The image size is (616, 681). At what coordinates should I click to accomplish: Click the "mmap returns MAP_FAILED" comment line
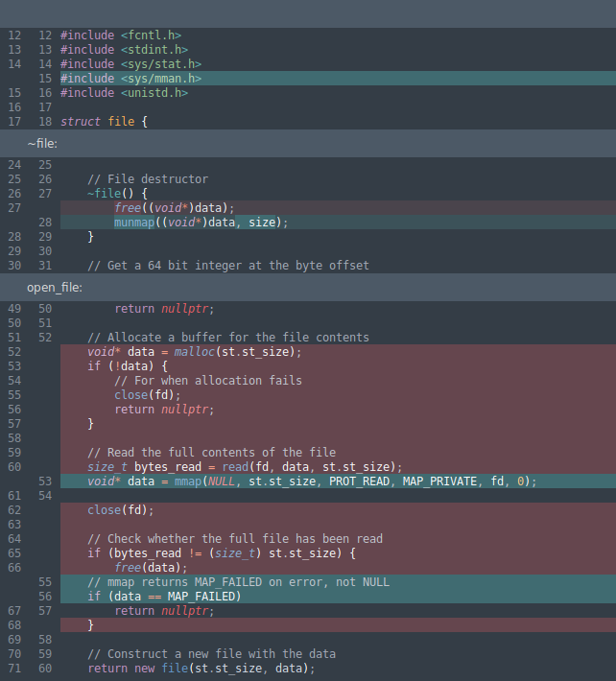pyautogui.click(x=238, y=582)
